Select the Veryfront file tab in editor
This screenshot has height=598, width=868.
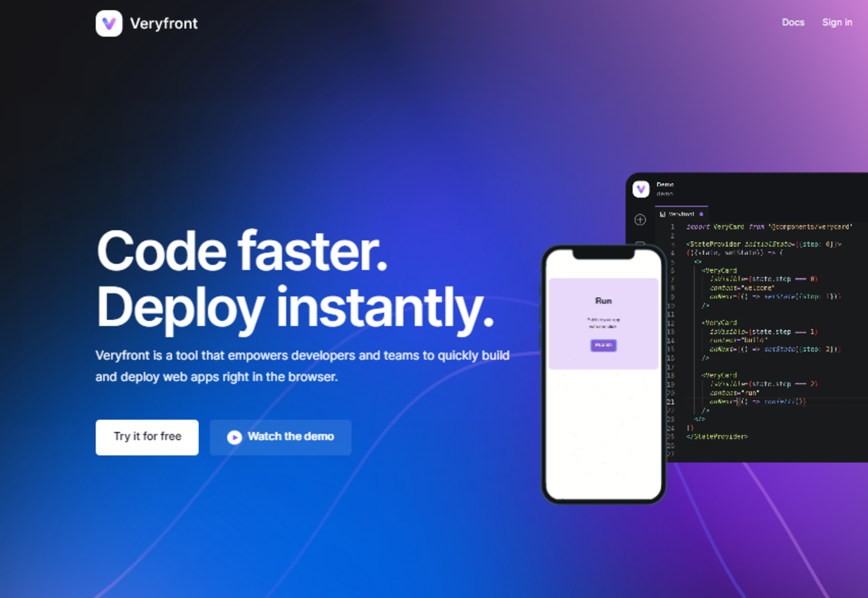(x=681, y=214)
